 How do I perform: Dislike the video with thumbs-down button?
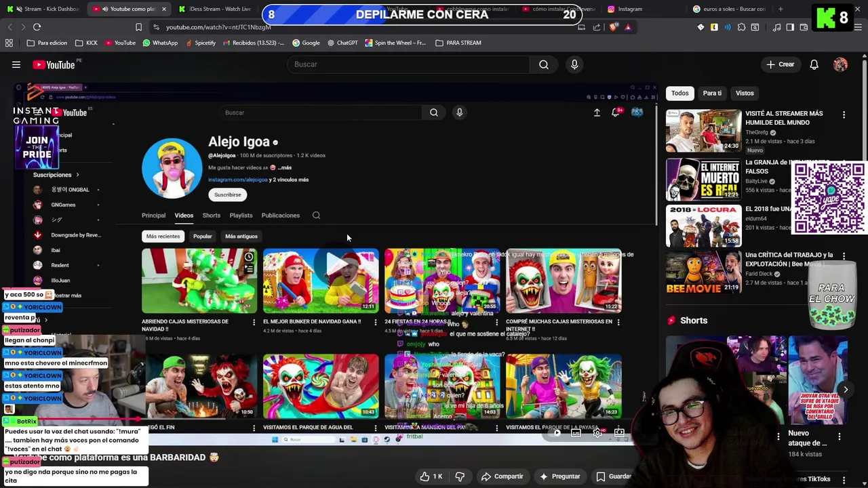(x=460, y=476)
